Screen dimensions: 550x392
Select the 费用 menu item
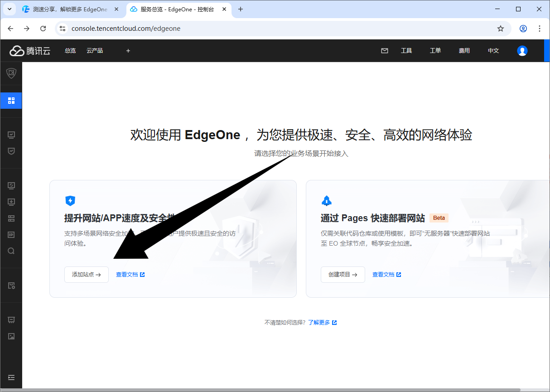(x=464, y=50)
